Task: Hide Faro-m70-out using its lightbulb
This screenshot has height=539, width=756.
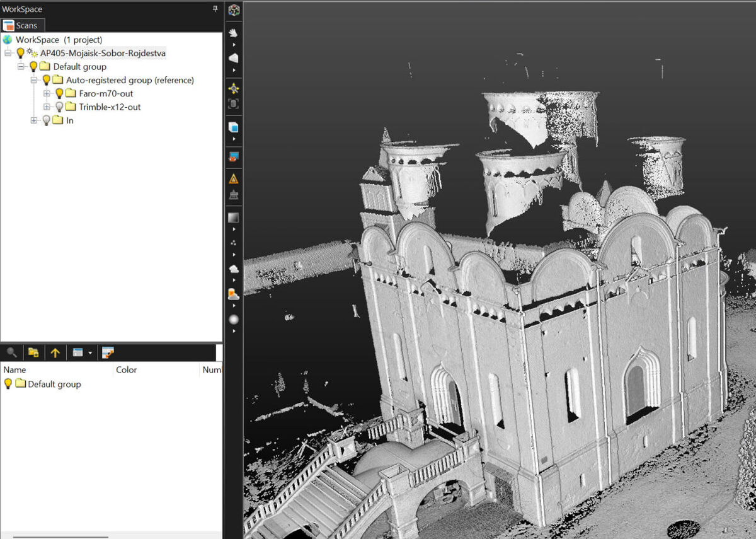Action: point(59,93)
